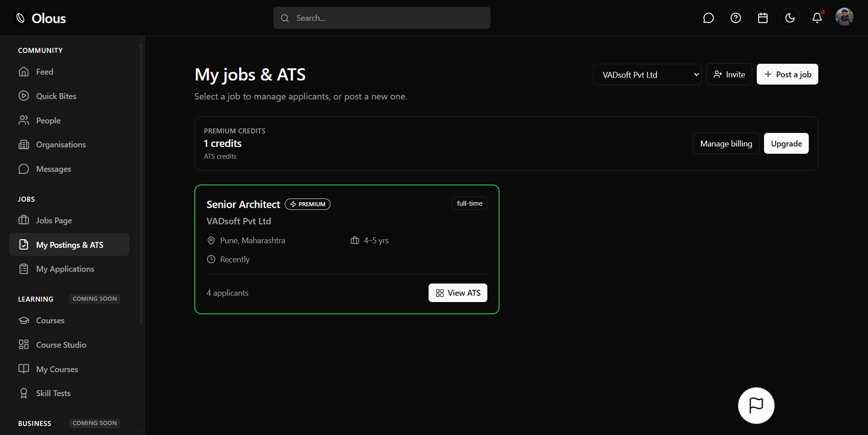Expand the VADsoft Pvt Ltd company dropdown
This screenshot has width=868, height=435.
click(647, 75)
